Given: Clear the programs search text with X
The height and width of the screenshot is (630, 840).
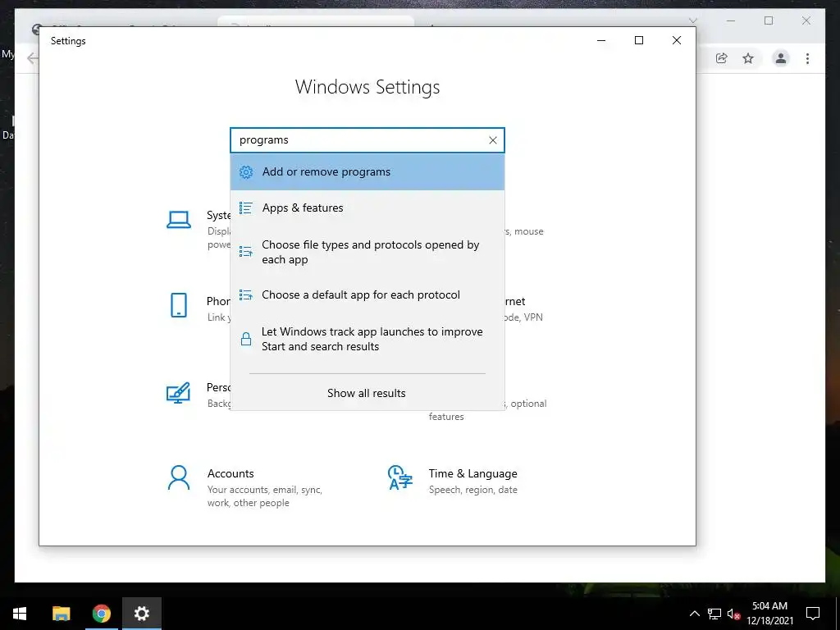Looking at the screenshot, I should pyautogui.click(x=493, y=140).
